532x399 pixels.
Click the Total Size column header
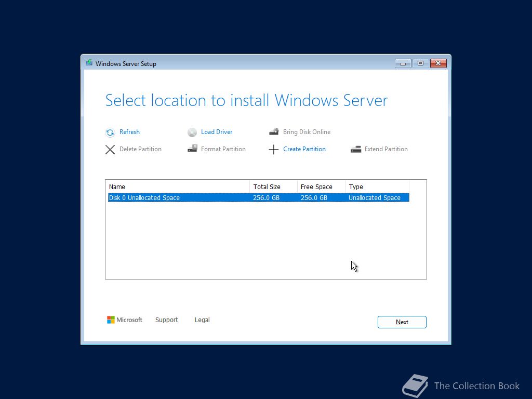pos(273,187)
